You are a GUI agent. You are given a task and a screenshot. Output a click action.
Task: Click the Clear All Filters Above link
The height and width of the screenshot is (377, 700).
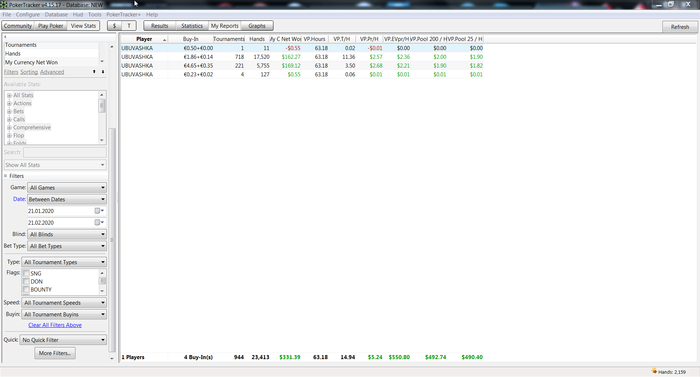[55, 325]
